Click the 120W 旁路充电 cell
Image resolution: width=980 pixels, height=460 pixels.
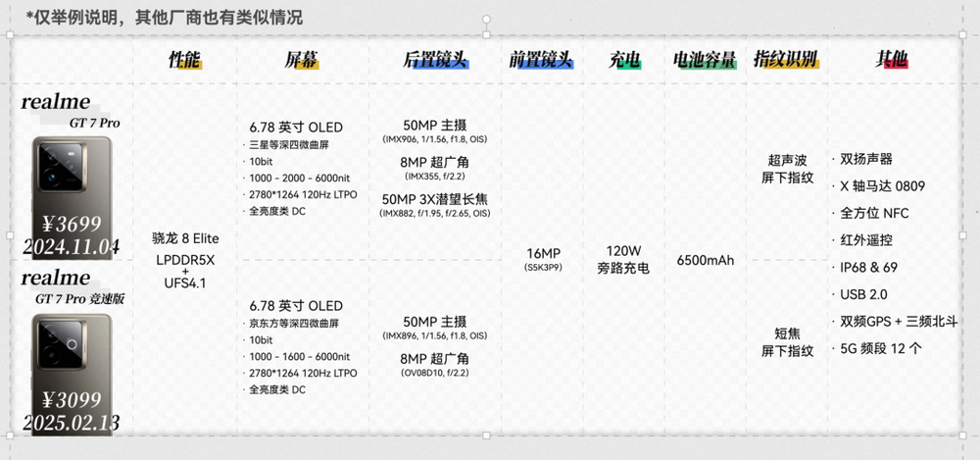(623, 259)
